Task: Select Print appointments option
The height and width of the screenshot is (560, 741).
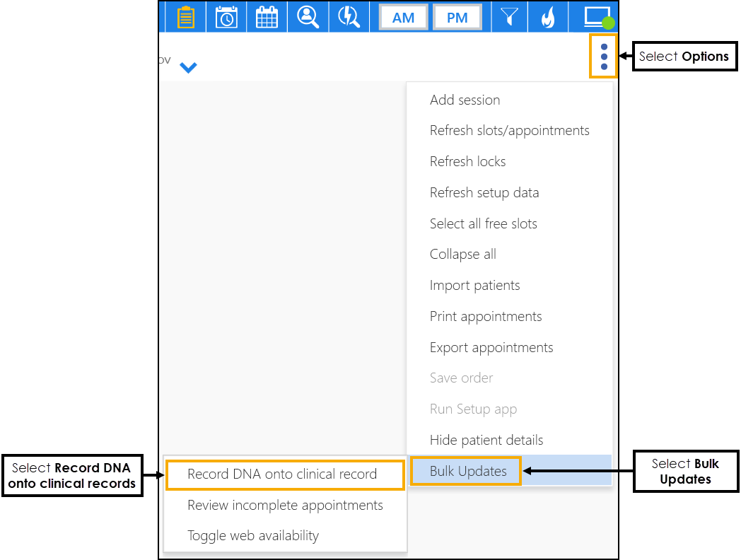Action: click(x=486, y=317)
